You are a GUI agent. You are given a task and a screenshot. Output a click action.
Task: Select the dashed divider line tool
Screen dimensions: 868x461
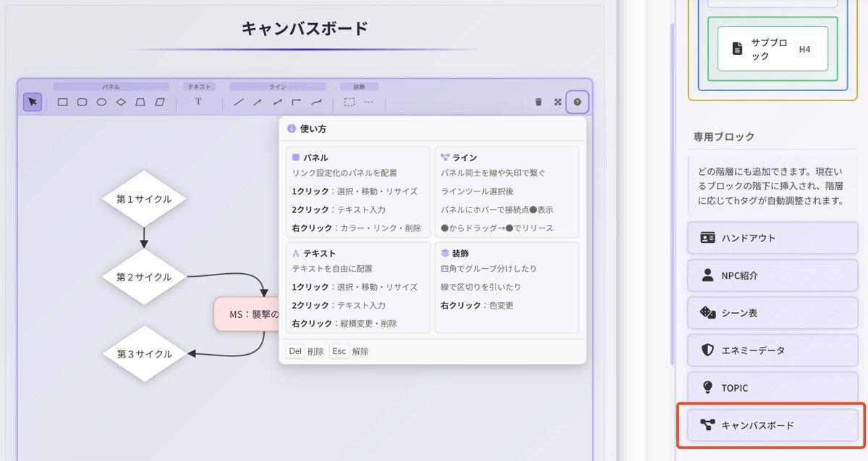click(369, 102)
